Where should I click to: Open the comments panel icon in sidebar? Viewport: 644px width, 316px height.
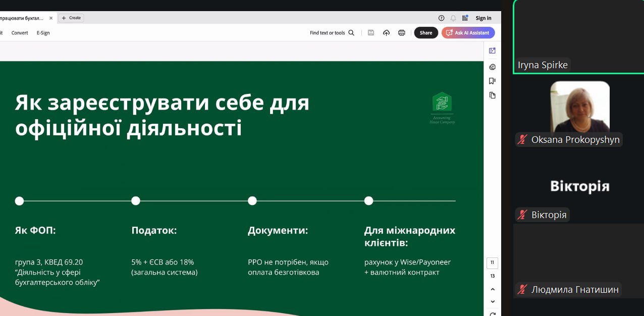pos(493,67)
